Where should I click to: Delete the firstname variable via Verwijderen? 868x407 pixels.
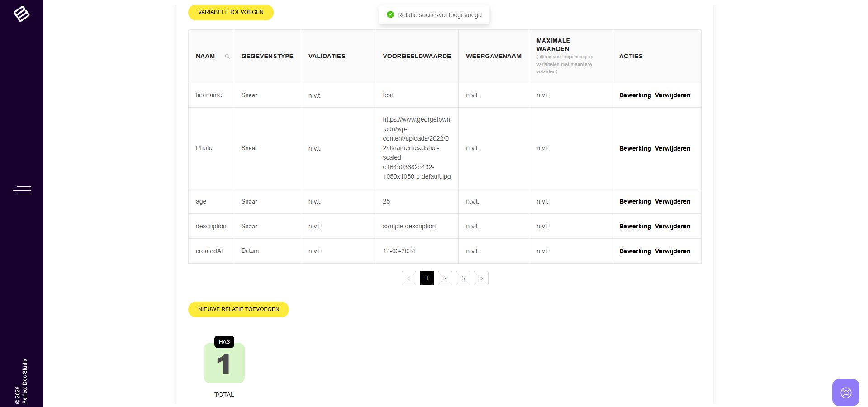(x=672, y=95)
